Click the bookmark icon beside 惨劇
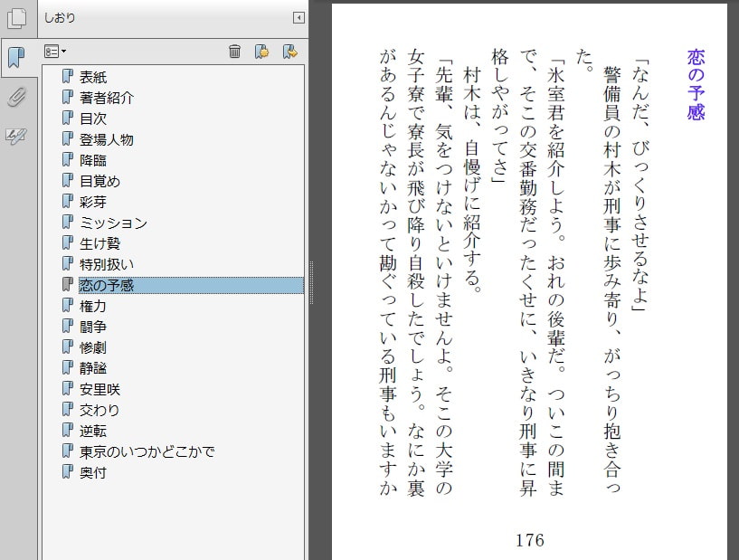Image resolution: width=739 pixels, height=560 pixels. [68, 346]
